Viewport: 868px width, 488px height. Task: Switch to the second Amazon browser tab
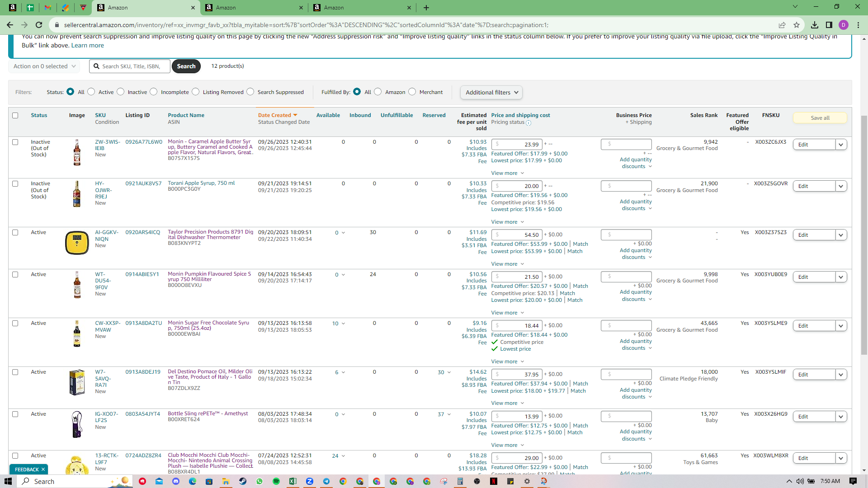click(x=253, y=7)
